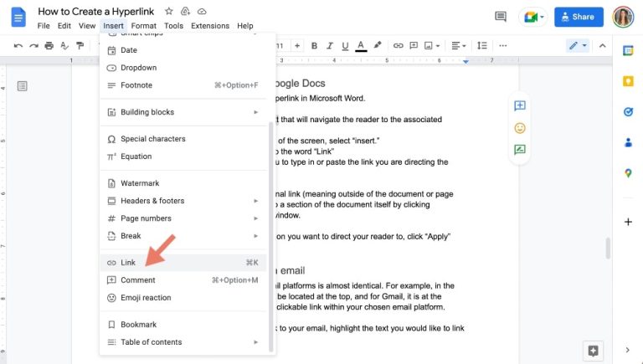Select Link in the Insert menu
This screenshot has width=643, height=364.
pyautogui.click(x=183, y=263)
